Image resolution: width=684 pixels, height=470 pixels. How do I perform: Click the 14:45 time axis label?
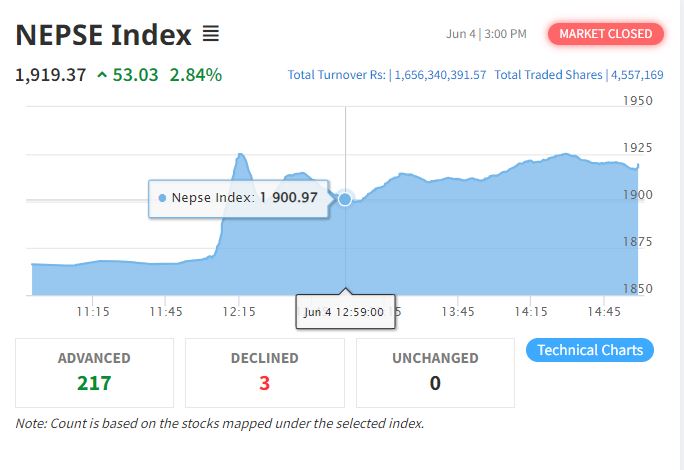(x=604, y=312)
